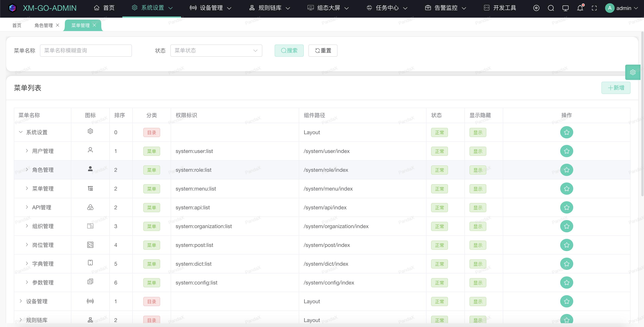Click the page vertical scrollbar

tap(642, 114)
